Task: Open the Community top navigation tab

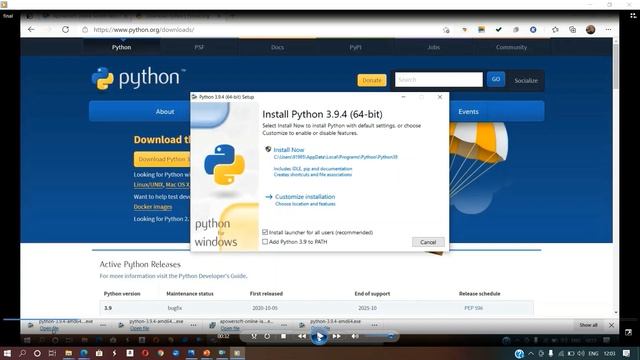Action: pyautogui.click(x=511, y=47)
